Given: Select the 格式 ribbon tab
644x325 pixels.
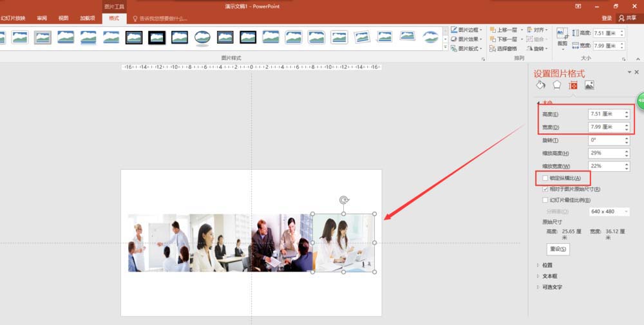Looking at the screenshot, I should coord(114,18).
